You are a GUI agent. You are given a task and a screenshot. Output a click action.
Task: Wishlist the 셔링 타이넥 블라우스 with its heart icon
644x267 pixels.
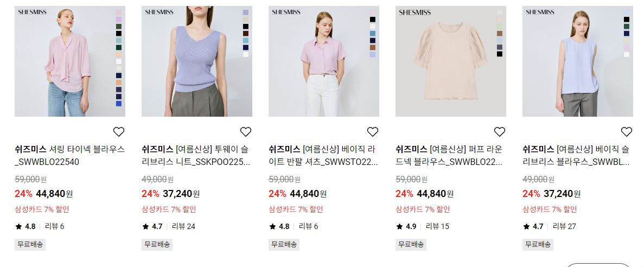[119, 132]
